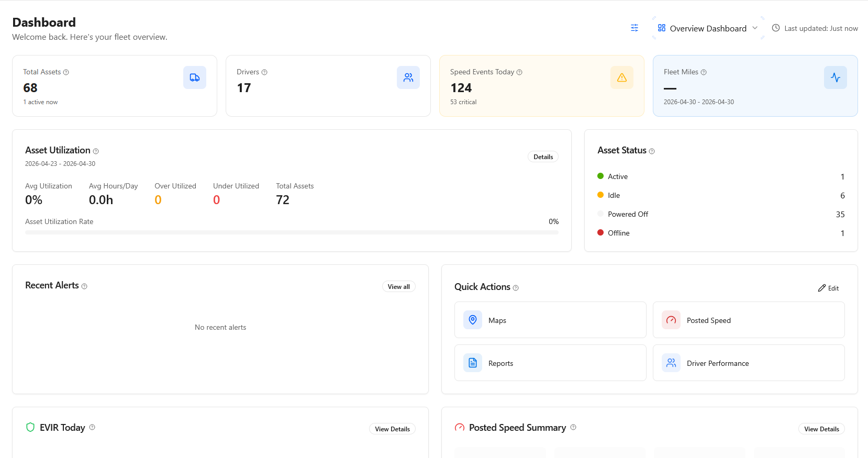This screenshot has width=868, height=458.
Task: Click 'Last updated: Just now' text
Action: tap(821, 28)
